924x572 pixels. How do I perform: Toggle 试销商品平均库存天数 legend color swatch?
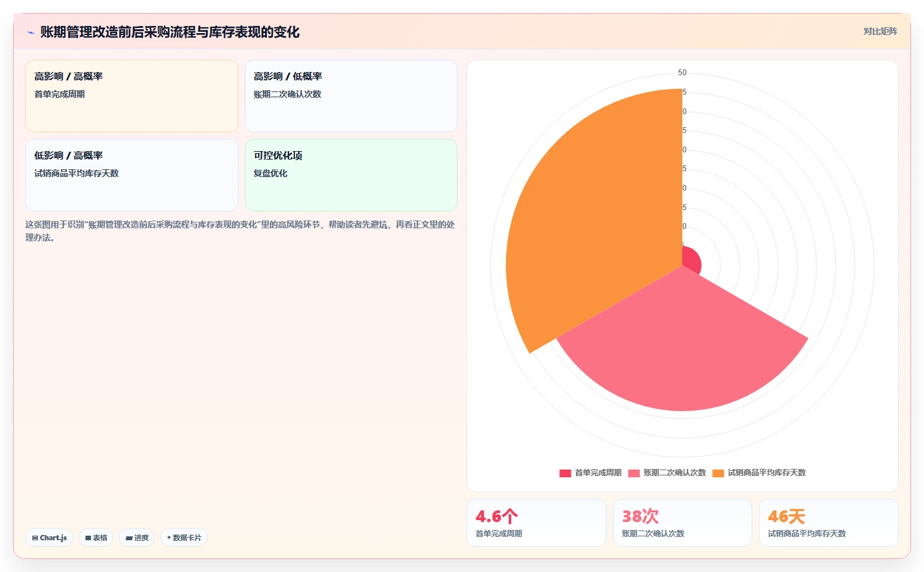coord(718,473)
